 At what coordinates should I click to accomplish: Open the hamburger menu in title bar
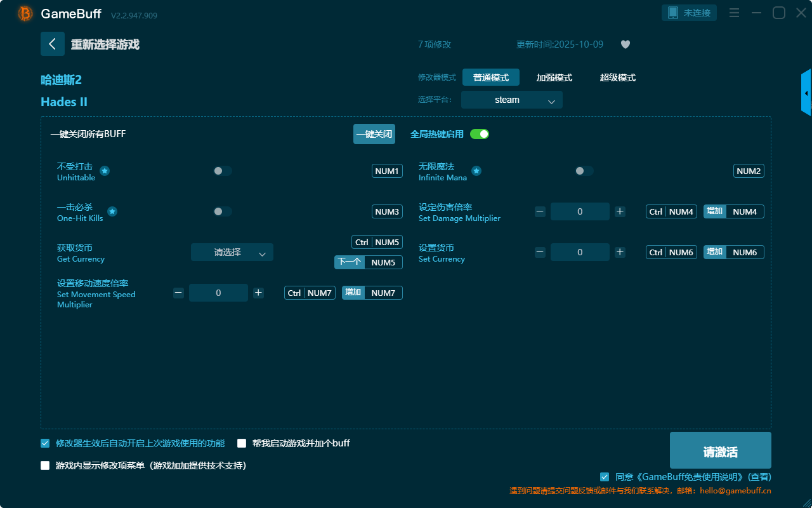[x=734, y=13]
